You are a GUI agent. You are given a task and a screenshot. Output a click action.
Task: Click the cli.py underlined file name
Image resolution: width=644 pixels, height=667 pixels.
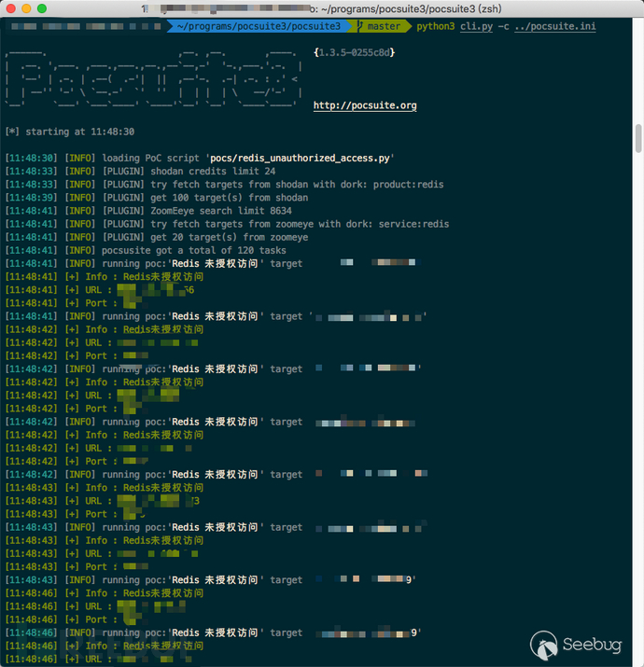476,26
